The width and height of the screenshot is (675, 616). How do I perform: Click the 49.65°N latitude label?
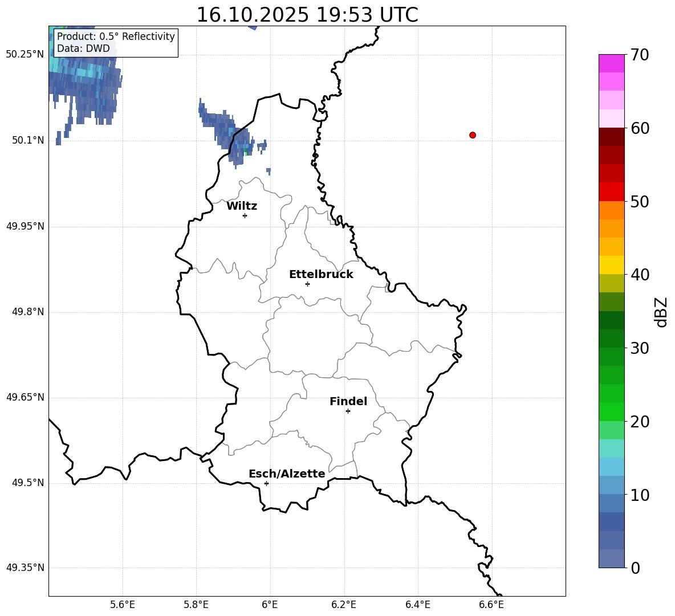click(x=25, y=397)
